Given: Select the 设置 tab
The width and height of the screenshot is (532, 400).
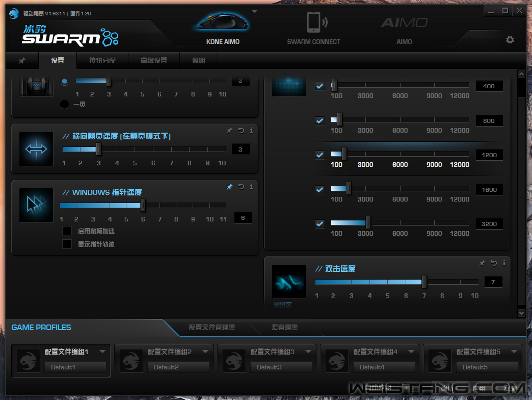Looking at the screenshot, I should (58, 60).
